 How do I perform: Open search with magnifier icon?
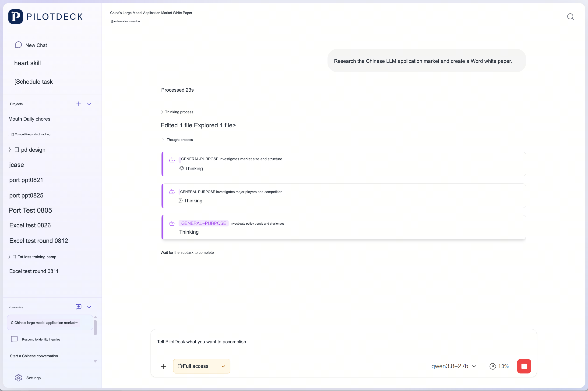tap(570, 17)
